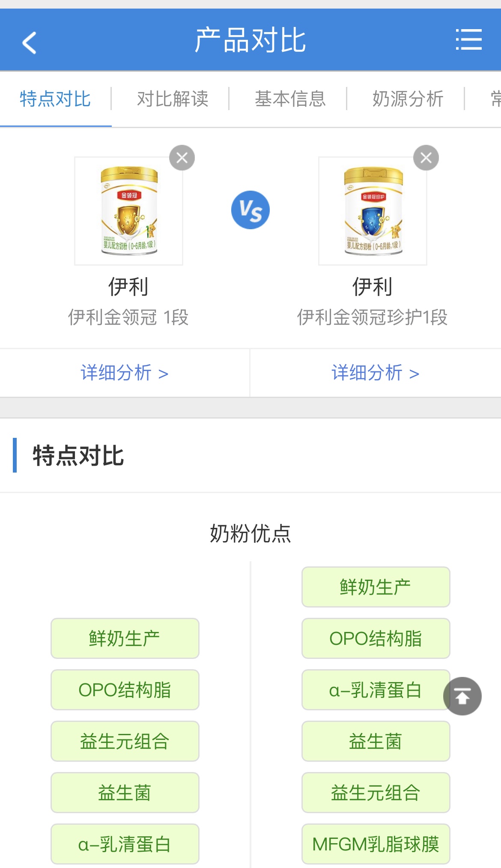Tap left column 鲜奶生产 tag
The image size is (501, 868).
point(125,638)
